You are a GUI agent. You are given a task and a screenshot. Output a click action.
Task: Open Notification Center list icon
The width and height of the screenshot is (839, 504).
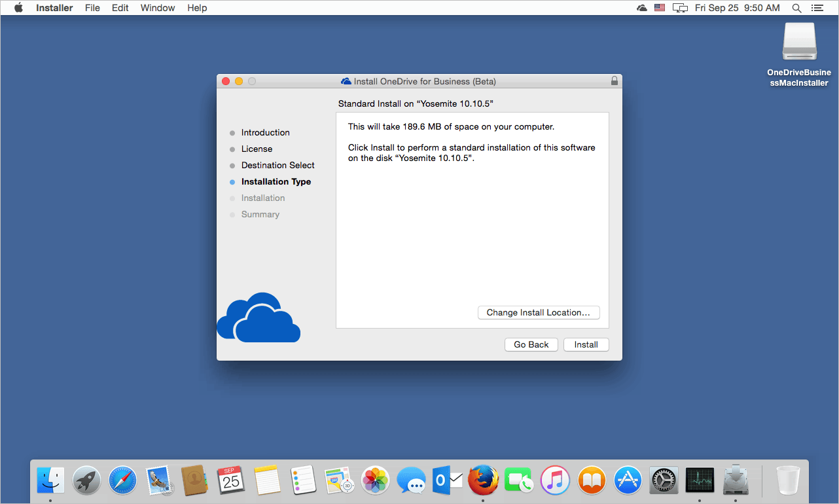coord(817,8)
